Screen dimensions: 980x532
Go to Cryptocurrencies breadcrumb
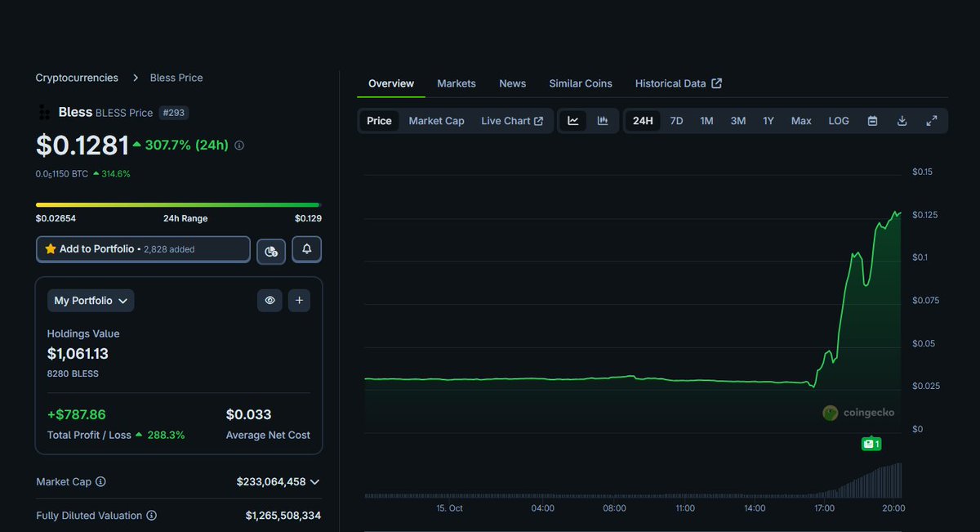pyautogui.click(x=77, y=78)
